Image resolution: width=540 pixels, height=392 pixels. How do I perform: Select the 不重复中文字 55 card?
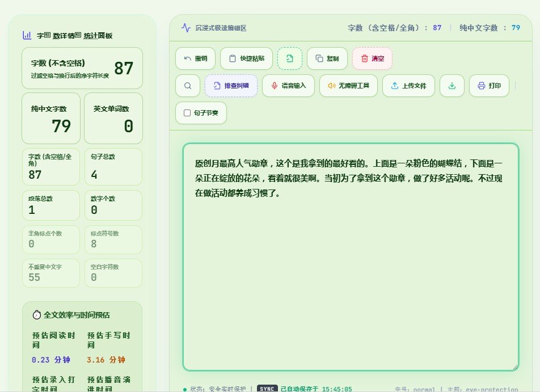(x=51, y=273)
